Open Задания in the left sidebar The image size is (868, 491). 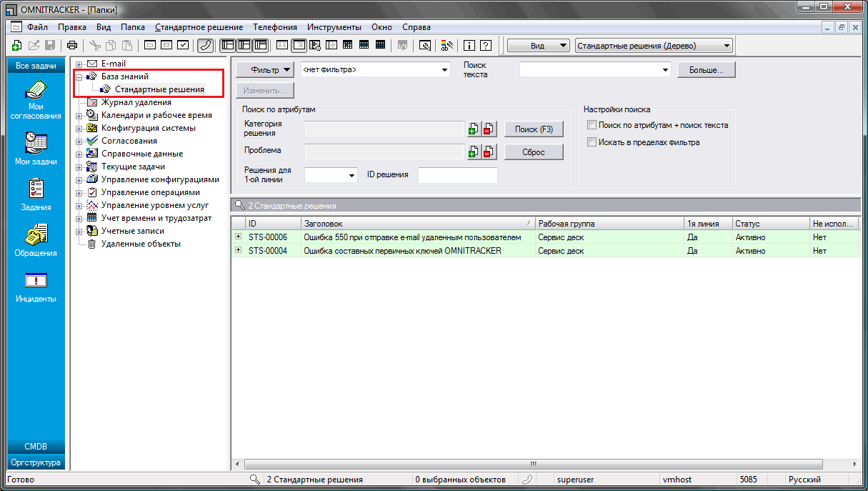[36, 194]
